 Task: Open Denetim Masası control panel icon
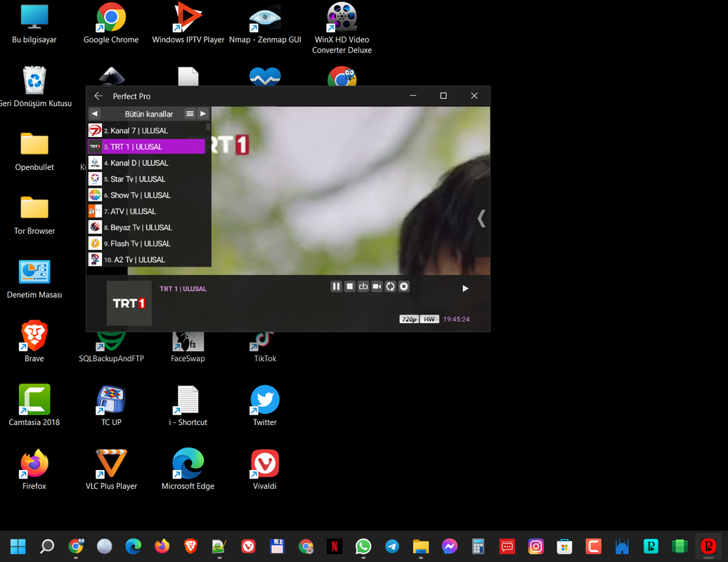[34, 278]
